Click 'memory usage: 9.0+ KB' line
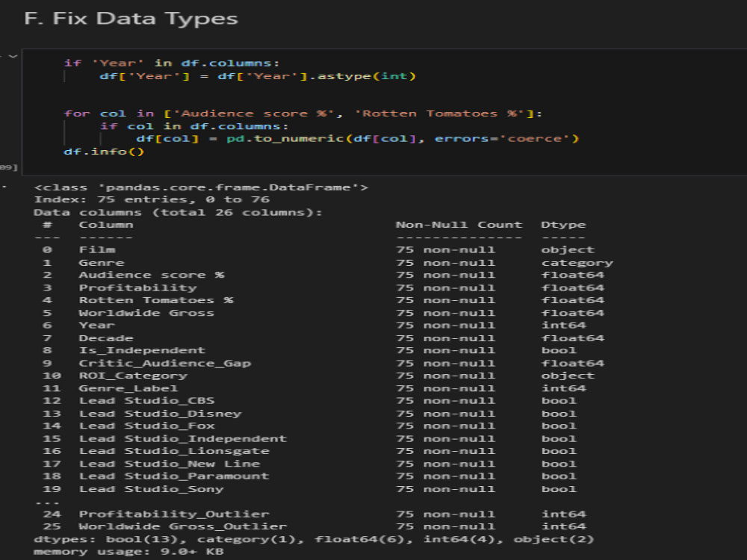Viewport: 747px width, 560px height. 128,552
